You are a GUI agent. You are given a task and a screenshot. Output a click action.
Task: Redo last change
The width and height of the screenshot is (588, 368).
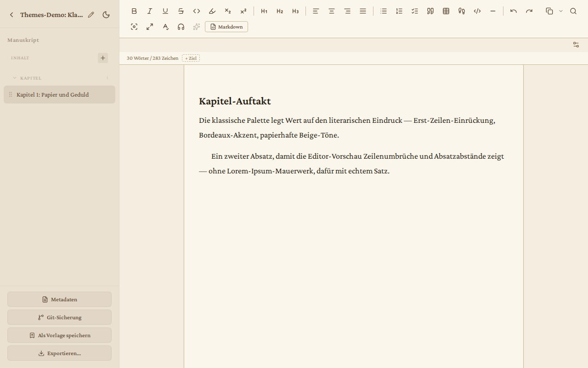[529, 11]
